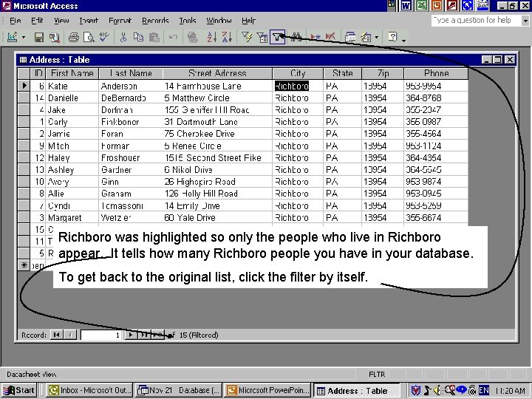Launch Word from the Office shortcut bar
This screenshot has width=532, height=399.
tap(406, 6)
